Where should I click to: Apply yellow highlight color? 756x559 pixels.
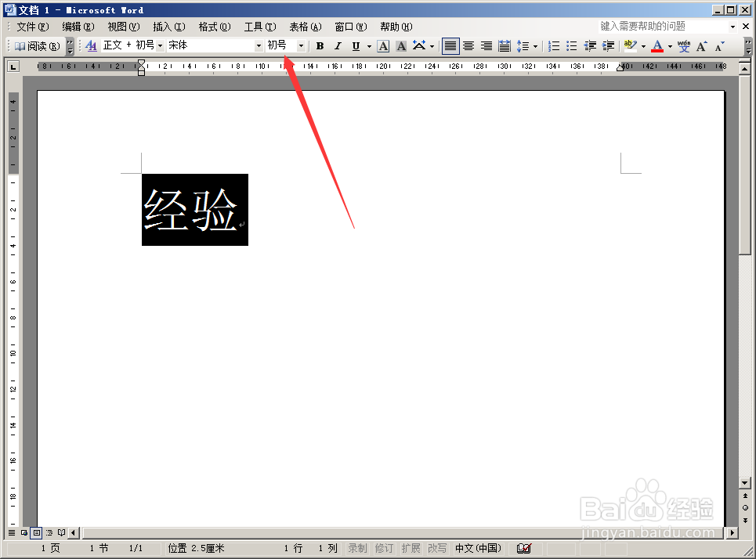pyautogui.click(x=630, y=45)
